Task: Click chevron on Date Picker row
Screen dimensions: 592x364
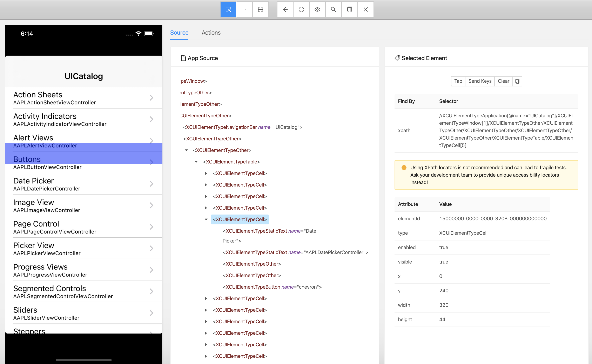Action: (x=151, y=184)
